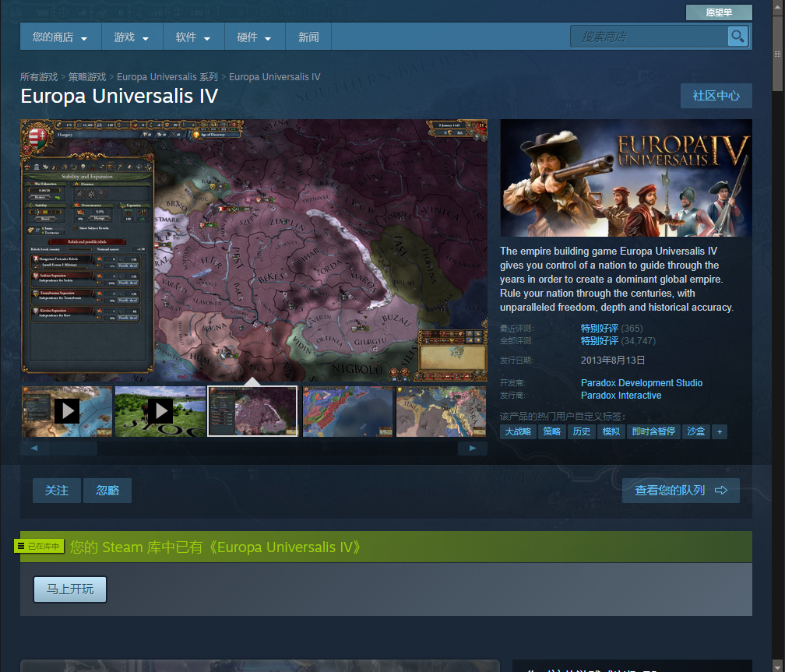Open the Paradox Development Studio developer link

pos(641,383)
